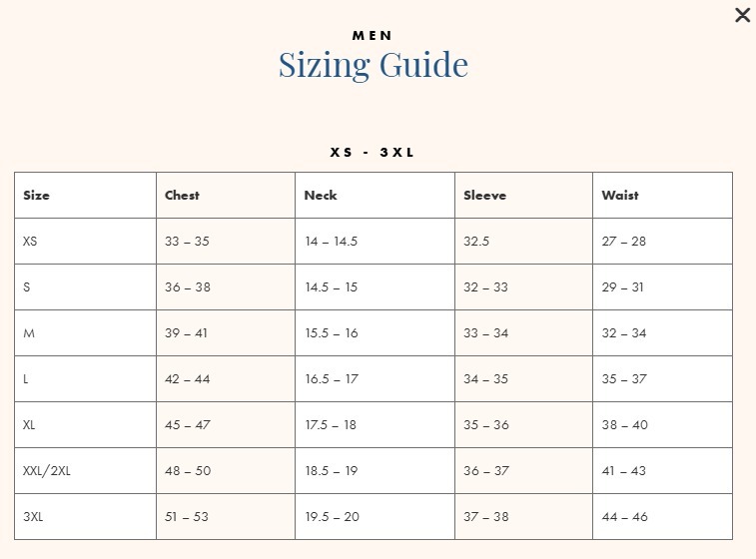The image size is (756, 559).
Task: Click the 32.5 sleeve measurement cell
Action: 476,242
